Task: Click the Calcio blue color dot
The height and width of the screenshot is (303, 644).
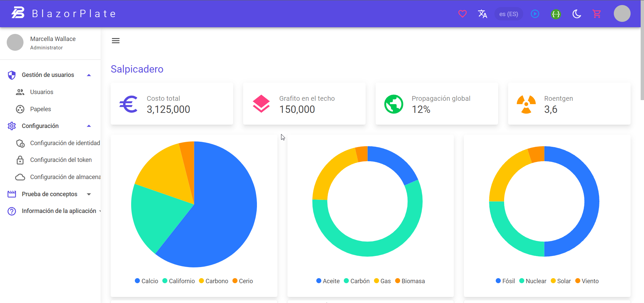Action: pyautogui.click(x=137, y=281)
